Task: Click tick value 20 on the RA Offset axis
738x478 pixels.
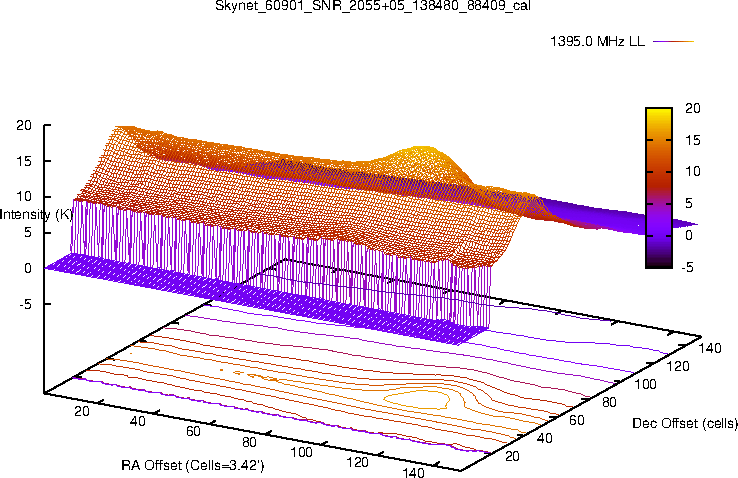Action: click(82, 411)
